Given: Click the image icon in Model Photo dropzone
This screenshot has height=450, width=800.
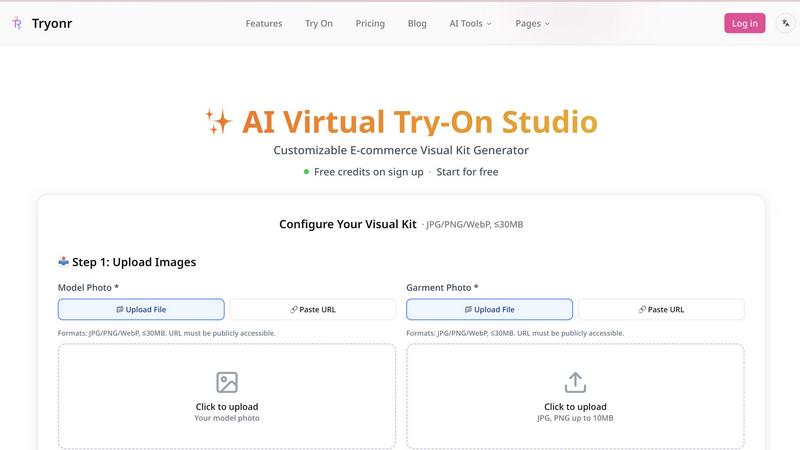Looking at the screenshot, I should click(227, 382).
